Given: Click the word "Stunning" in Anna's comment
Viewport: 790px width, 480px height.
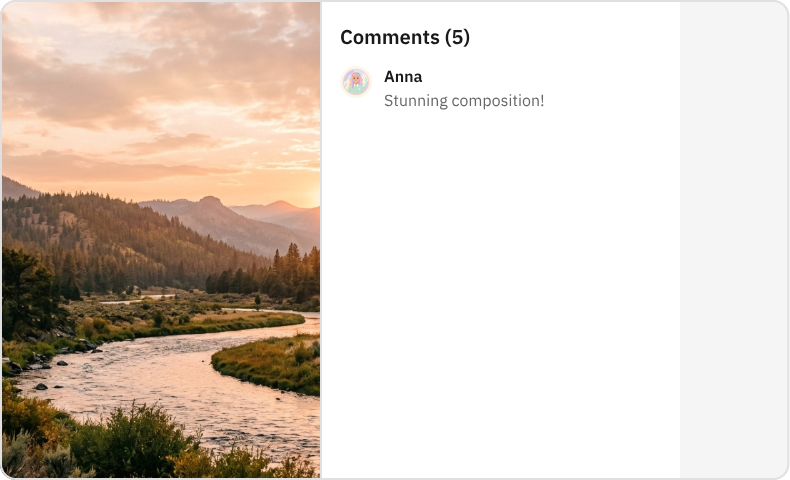Looking at the screenshot, I should coord(415,101).
